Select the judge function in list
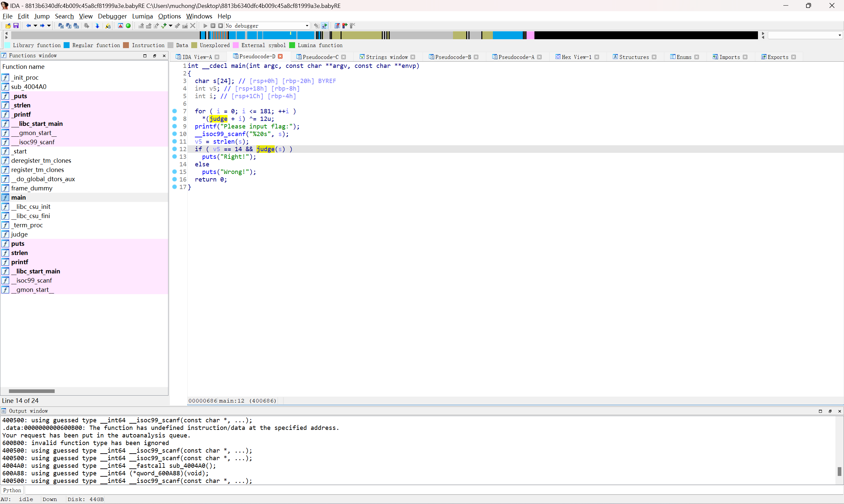The height and width of the screenshot is (504, 844). click(x=84, y=234)
